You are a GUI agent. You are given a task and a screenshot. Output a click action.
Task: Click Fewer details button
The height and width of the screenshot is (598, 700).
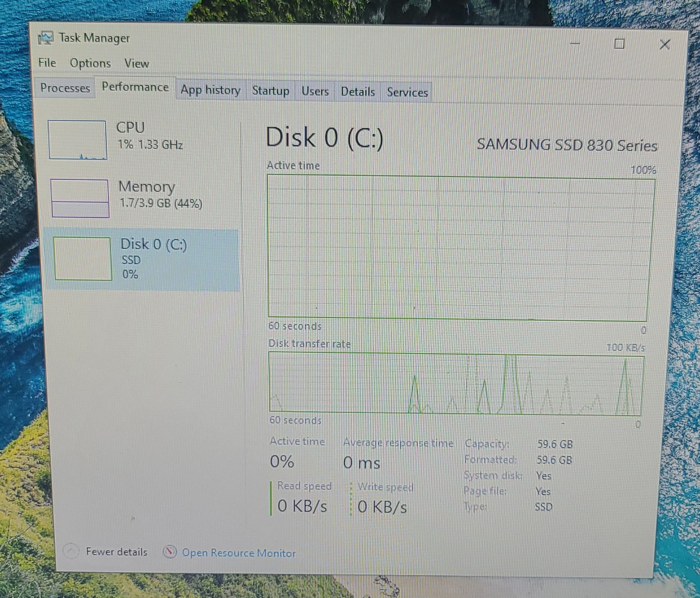tap(105, 552)
